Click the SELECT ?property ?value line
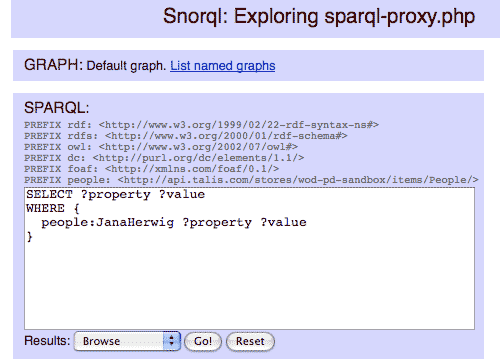Screen dimensions: 500x360 [116, 194]
